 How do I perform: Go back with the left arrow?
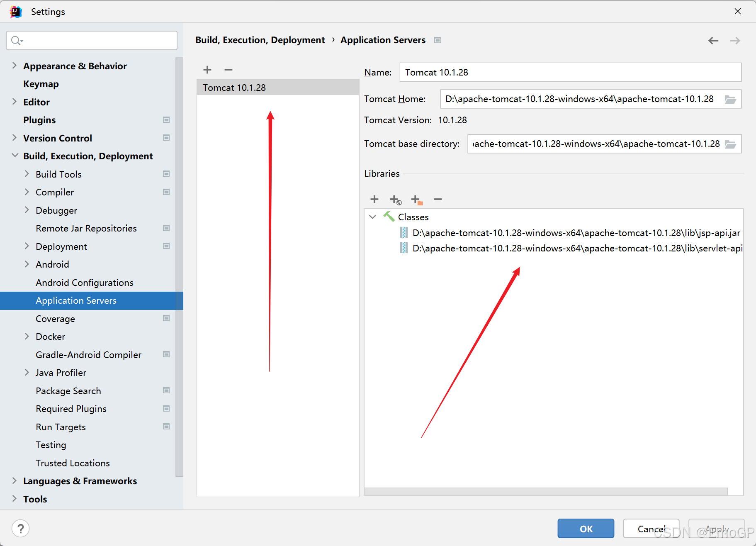click(x=713, y=40)
